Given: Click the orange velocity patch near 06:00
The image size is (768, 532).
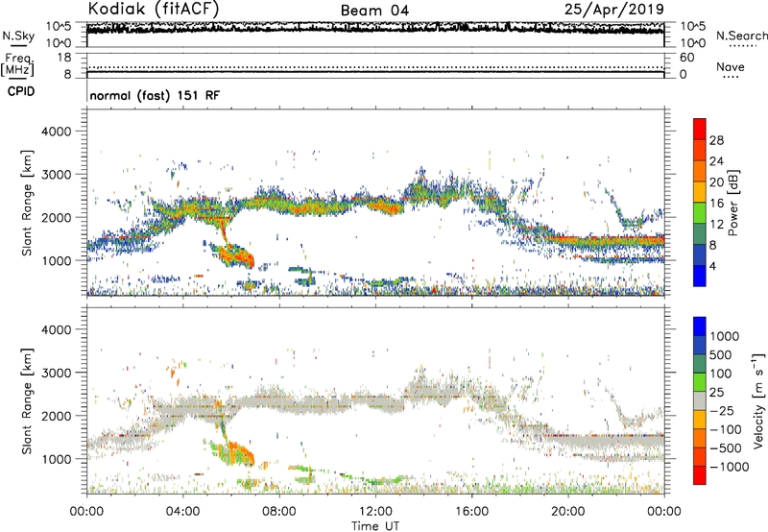Looking at the screenshot, I should tap(240, 451).
